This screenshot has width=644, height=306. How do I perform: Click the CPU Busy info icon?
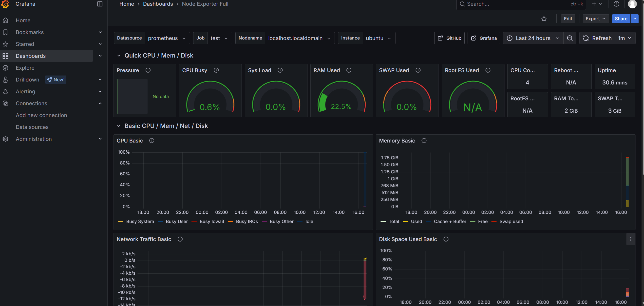tap(216, 70)
